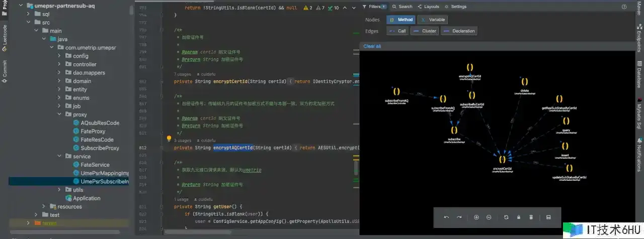
Task: Toggle the Cluster edge filter
Action: pyautogui.click(x=425, y=31)
